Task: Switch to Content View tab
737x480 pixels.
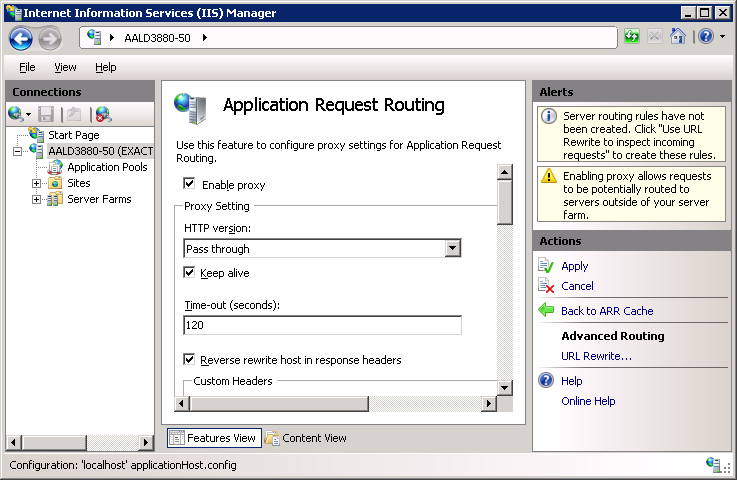Action: pos(306,438)
